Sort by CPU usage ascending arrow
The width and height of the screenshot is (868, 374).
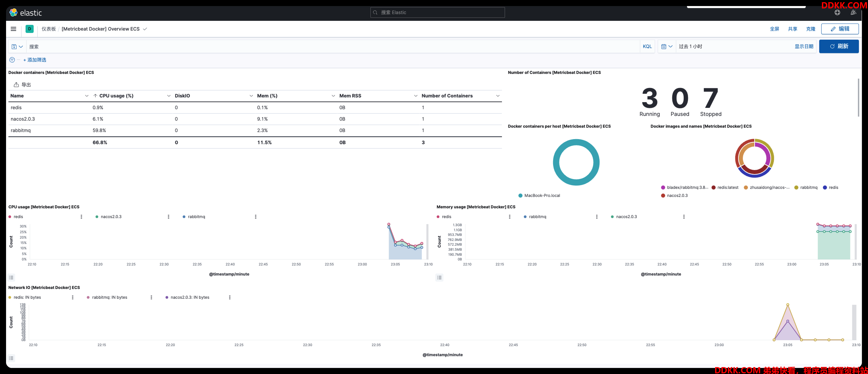coord(95,96)
